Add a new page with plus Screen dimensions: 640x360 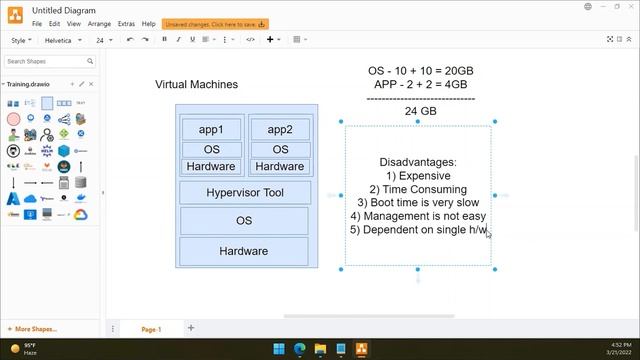point(191,328)
